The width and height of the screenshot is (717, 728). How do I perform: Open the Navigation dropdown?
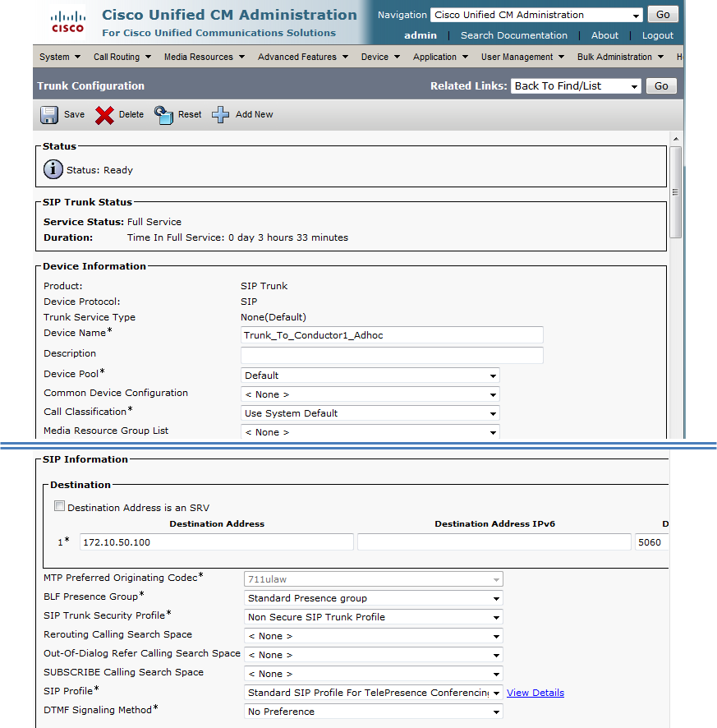(536, 15)
